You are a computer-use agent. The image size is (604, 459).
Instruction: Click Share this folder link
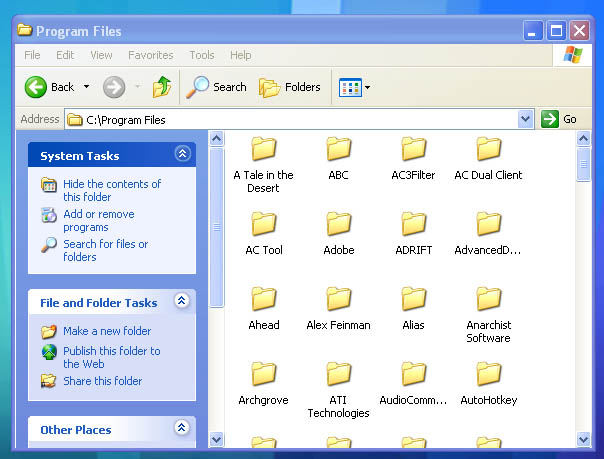pyautogui.click(x=102, y=381)
